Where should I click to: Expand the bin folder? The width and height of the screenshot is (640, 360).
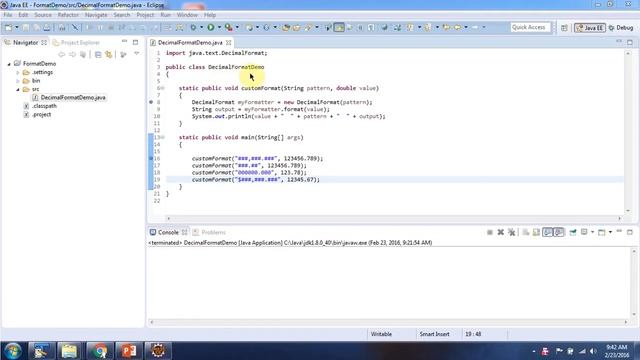click(18, 81)
